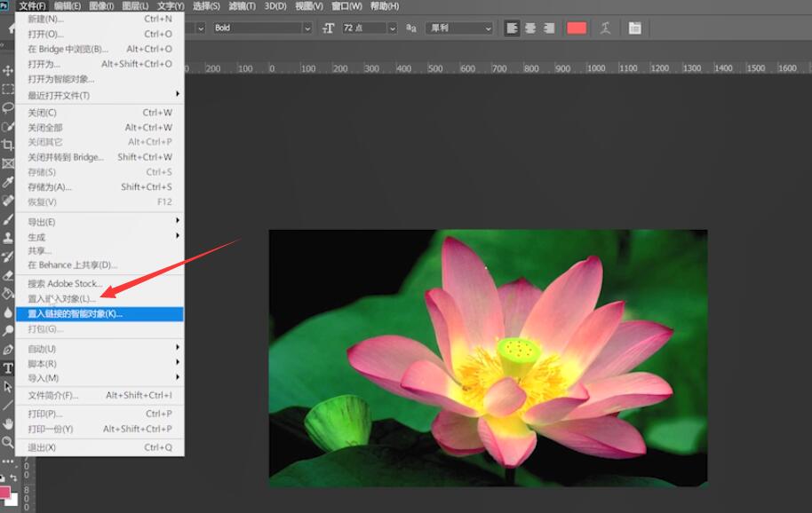Choose 置入嵌入对象(L)... menu item
The height and width of the screenshot is (513, 812).
click(x=100, y=299)
